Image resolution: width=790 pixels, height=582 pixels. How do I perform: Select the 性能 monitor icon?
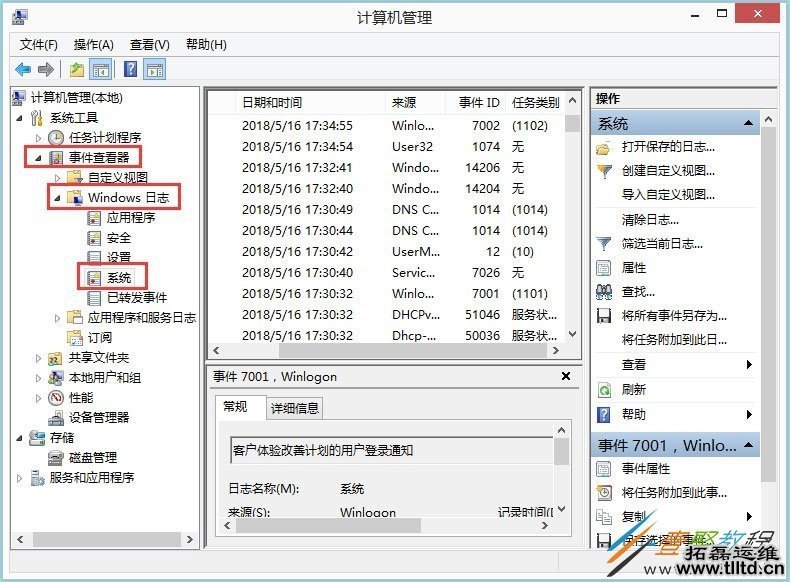click(55, 398)
